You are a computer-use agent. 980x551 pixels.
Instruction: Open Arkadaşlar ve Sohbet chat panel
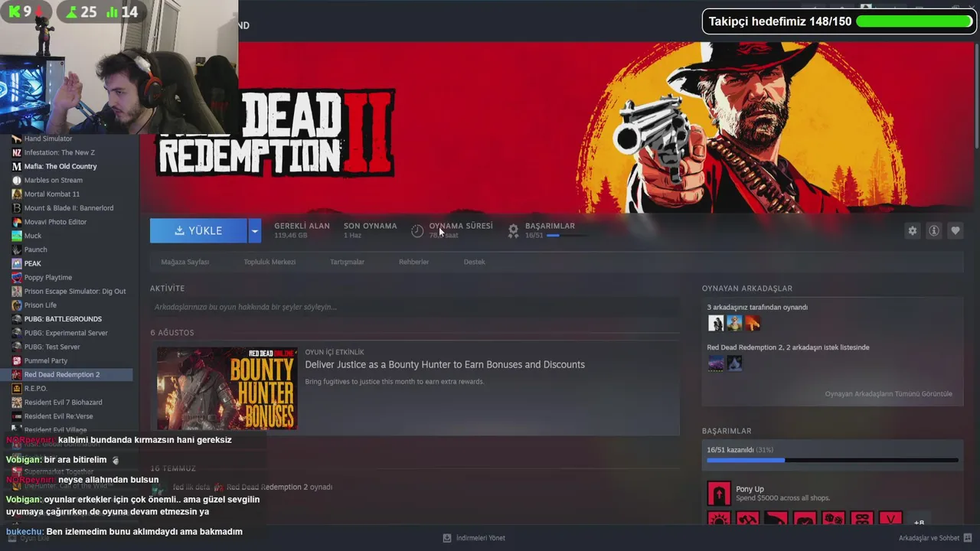coord(936,538)
